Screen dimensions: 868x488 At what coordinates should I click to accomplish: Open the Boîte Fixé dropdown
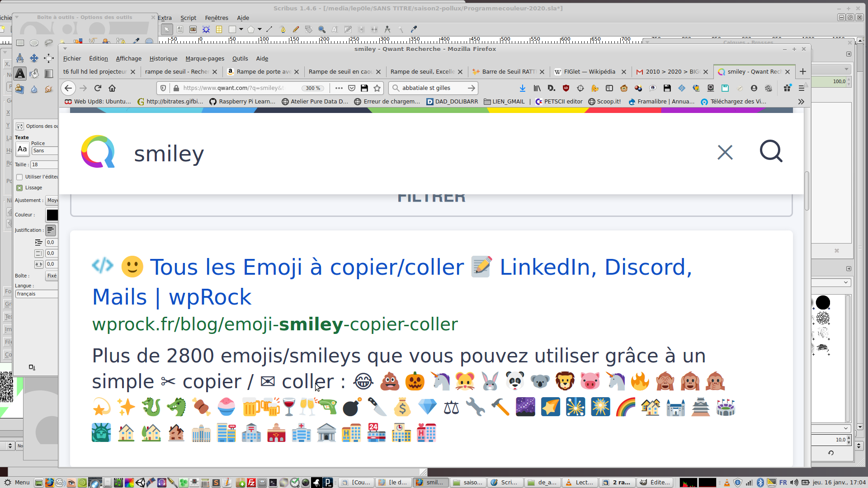click(x=52, y=276)
